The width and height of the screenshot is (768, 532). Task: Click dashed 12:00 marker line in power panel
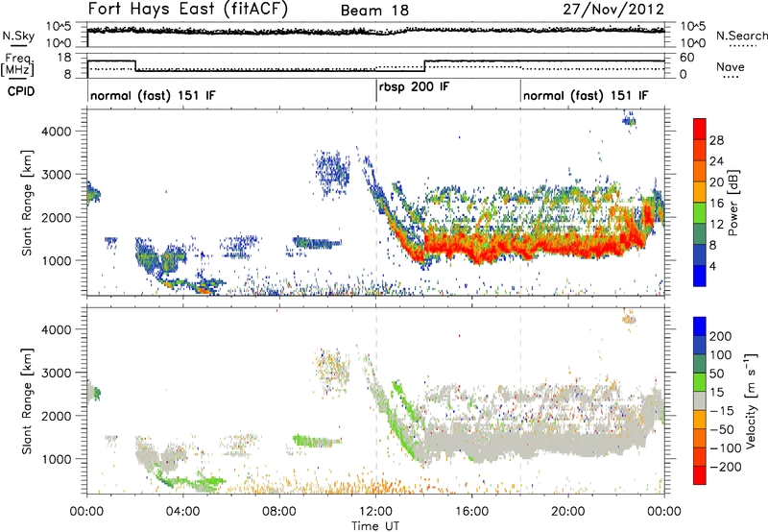[376, 203]
